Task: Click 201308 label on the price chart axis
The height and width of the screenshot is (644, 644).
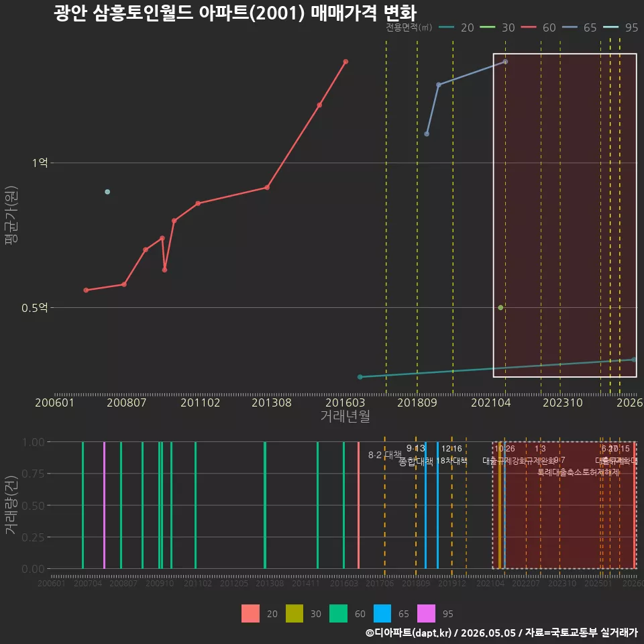Action: [272, 402]
